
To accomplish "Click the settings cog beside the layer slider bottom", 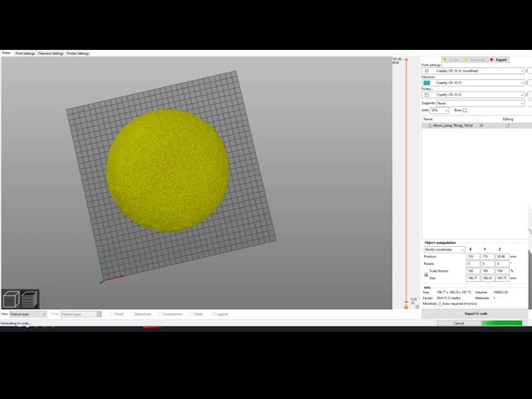I will click(417, 307).
